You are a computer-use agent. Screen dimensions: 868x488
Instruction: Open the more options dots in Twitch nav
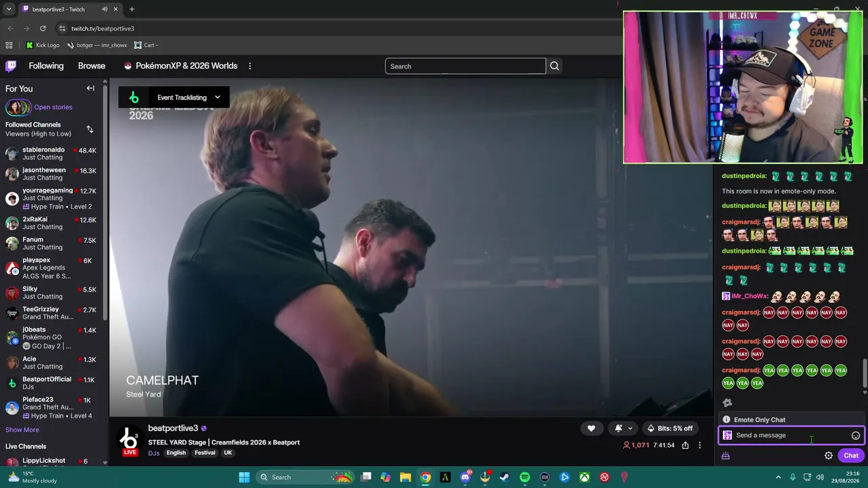coord(250,66)
